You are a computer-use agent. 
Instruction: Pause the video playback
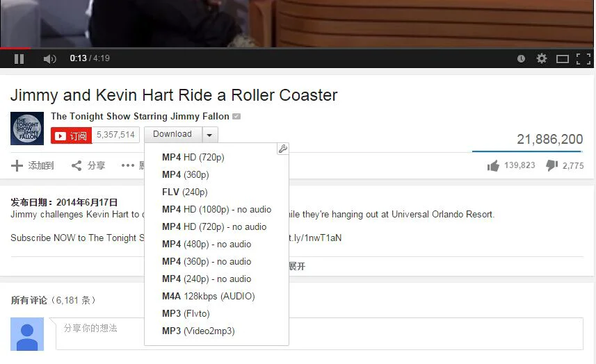click(x=19, y=59)
